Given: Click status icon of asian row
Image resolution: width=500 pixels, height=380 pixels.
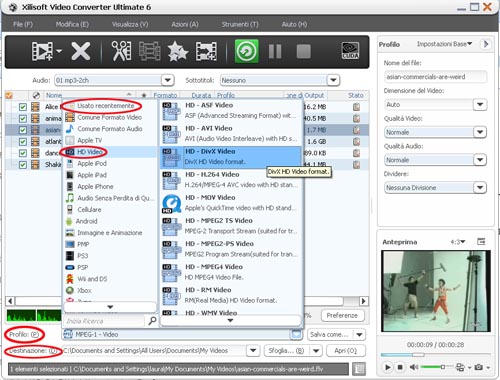Looking at the screenshot, I should click(x=356, y=130).
